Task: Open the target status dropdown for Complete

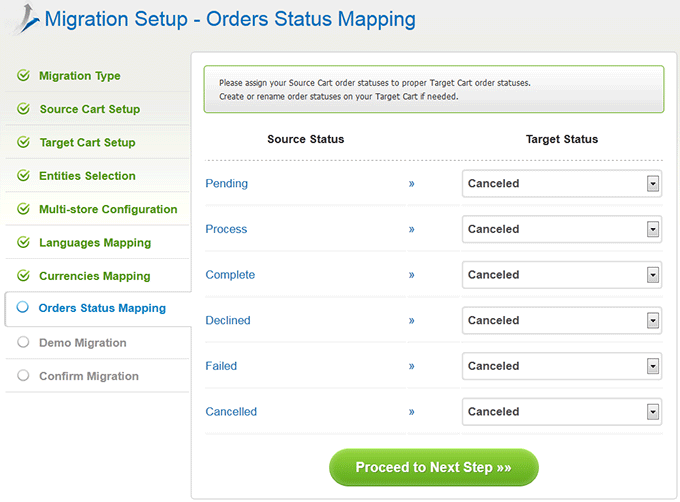Action: [562, 275]
